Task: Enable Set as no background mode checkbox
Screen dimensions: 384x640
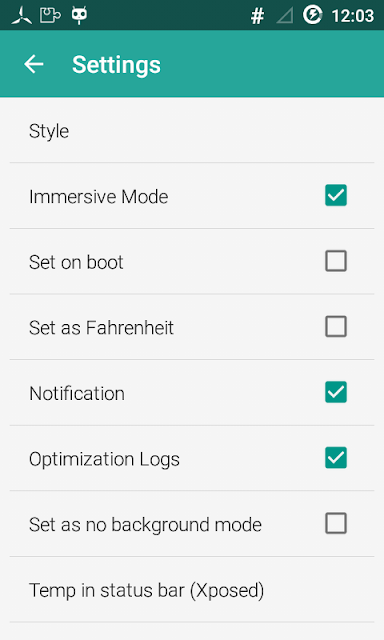Action: [336, 523]
